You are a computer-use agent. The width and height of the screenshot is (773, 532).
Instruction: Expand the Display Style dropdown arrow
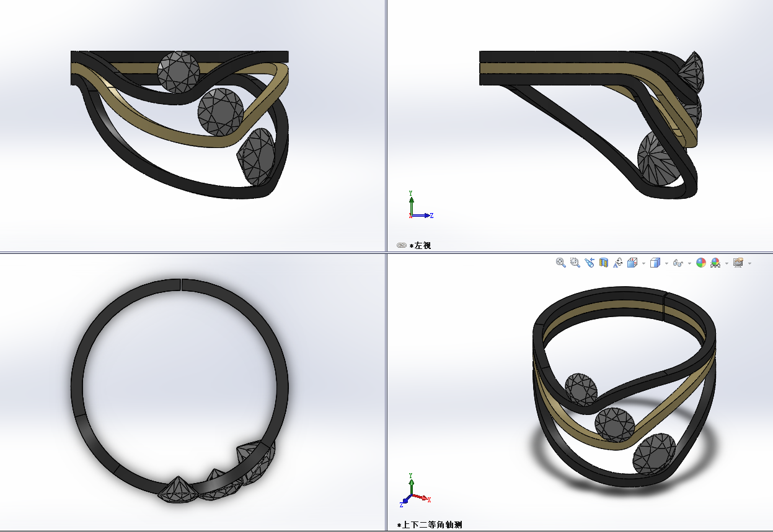pos(666,263)
